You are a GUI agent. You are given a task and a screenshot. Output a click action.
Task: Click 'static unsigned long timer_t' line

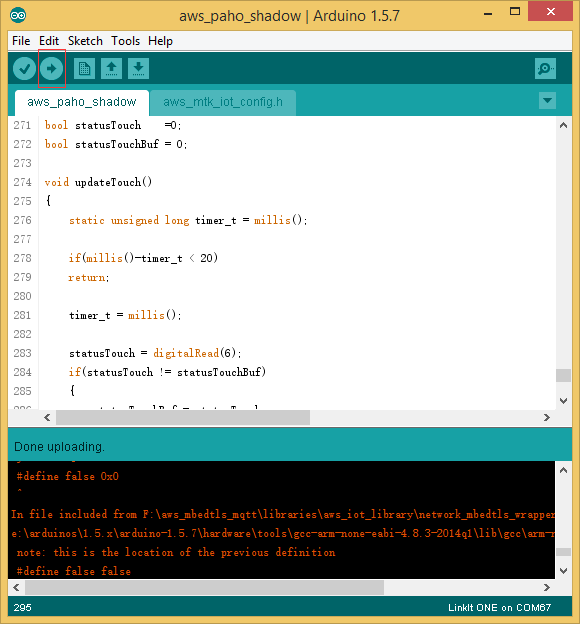(x=188, y=220)
